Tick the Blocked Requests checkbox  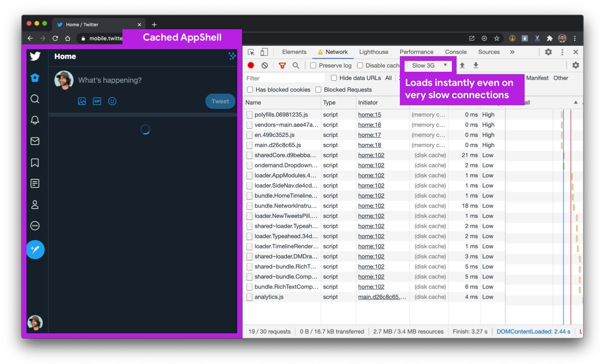319,90
